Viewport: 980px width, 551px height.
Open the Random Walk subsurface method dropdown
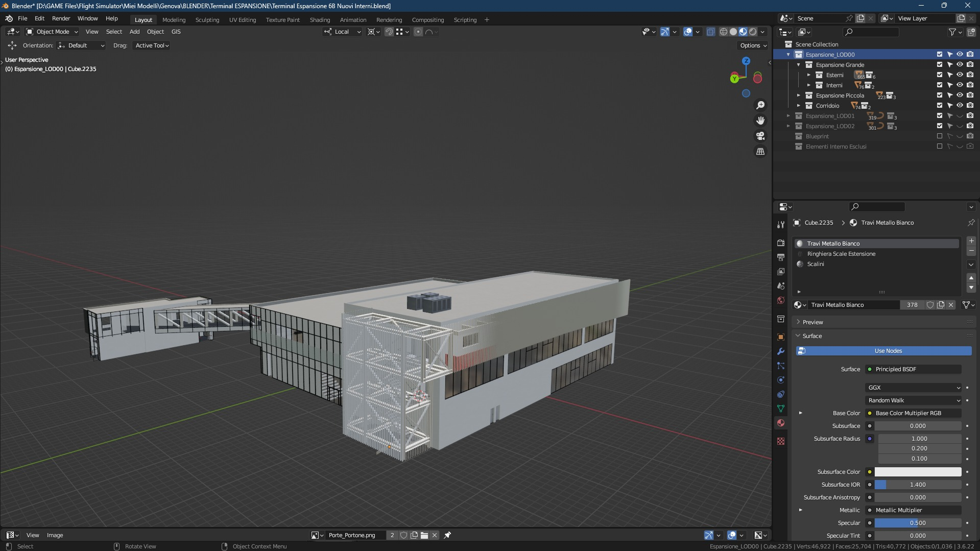pos(913,400)
